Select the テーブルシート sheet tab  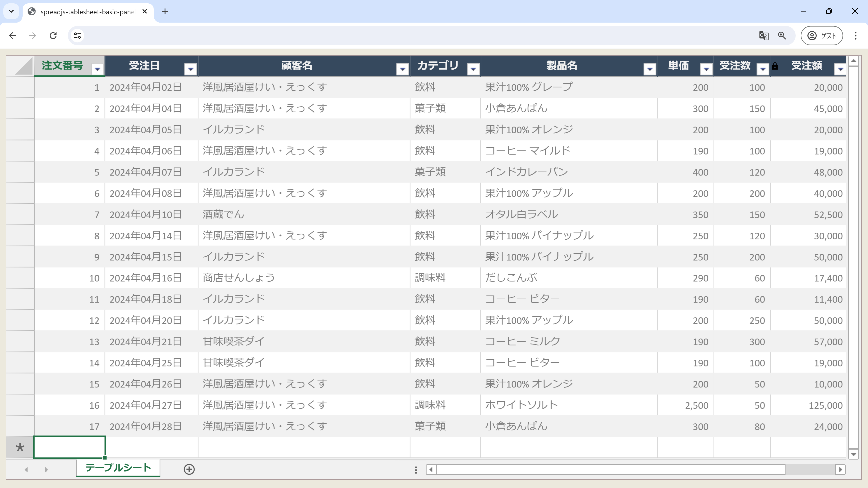118,468
